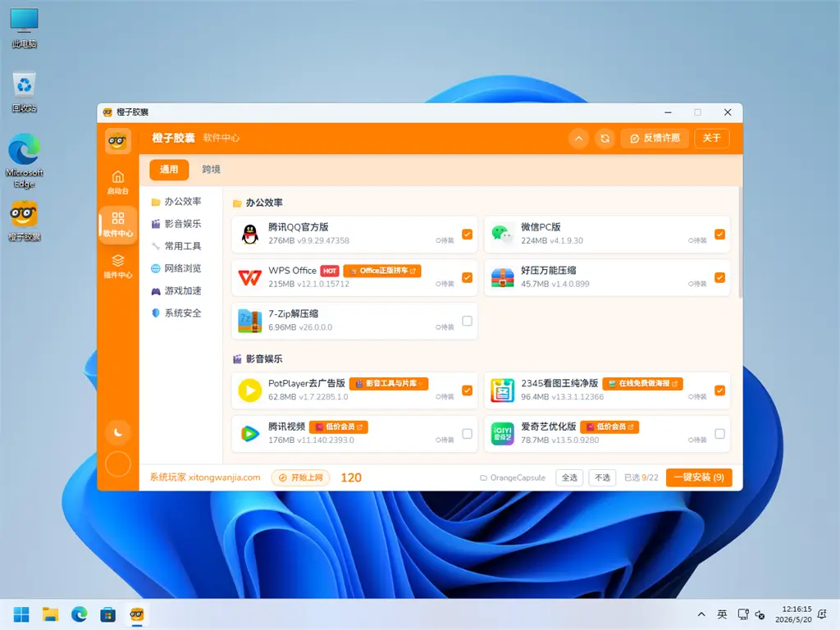The height and width of the screenshot is (630, 840).
Task: Open the Office正版拼车 promo tag
Action: click(x=382, y=271)
